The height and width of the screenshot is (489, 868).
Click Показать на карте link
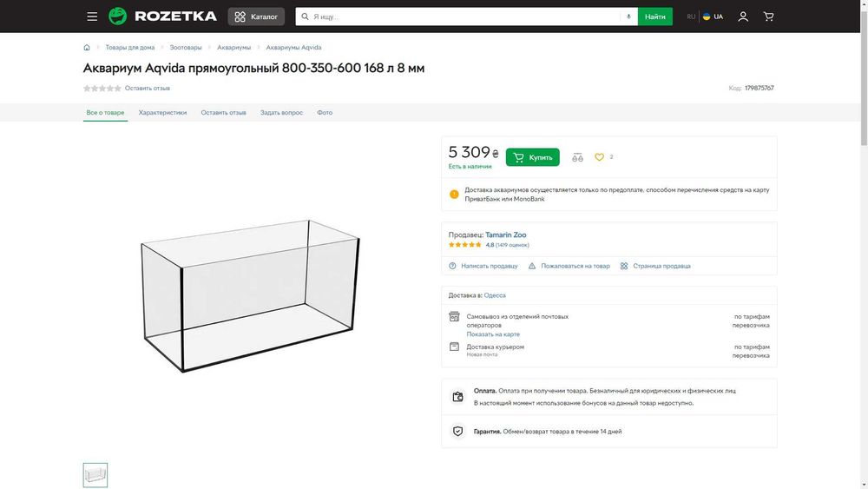tap(493, 334)
